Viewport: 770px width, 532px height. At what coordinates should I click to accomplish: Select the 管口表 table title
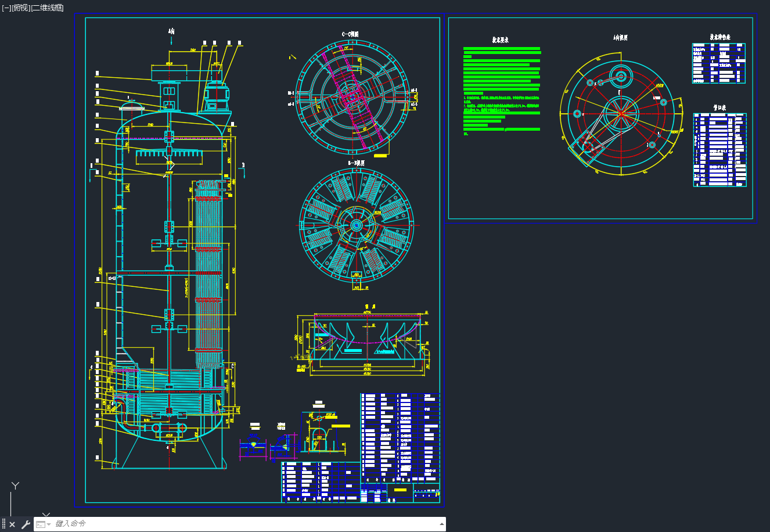(x=720, y=108)
